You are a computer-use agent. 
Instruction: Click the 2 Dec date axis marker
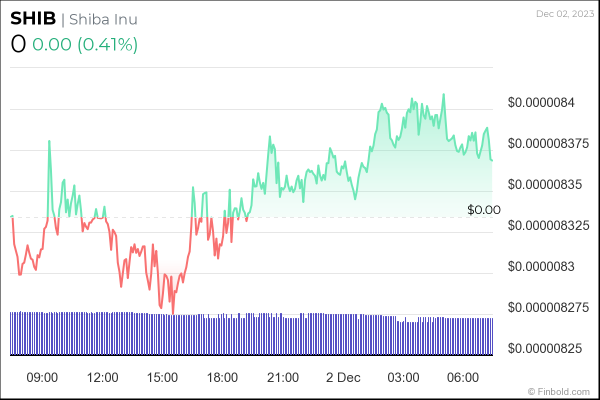pyautogui.click(x=342, y=377)
